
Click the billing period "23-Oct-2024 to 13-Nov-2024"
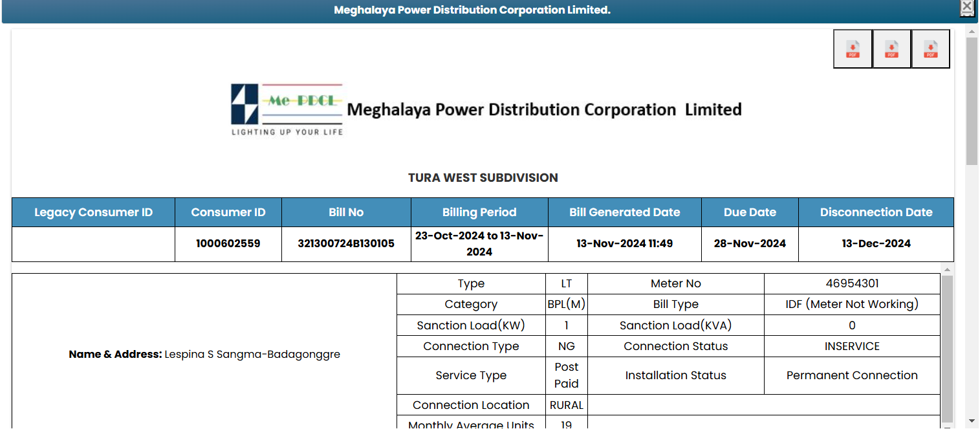click(479, 244)
